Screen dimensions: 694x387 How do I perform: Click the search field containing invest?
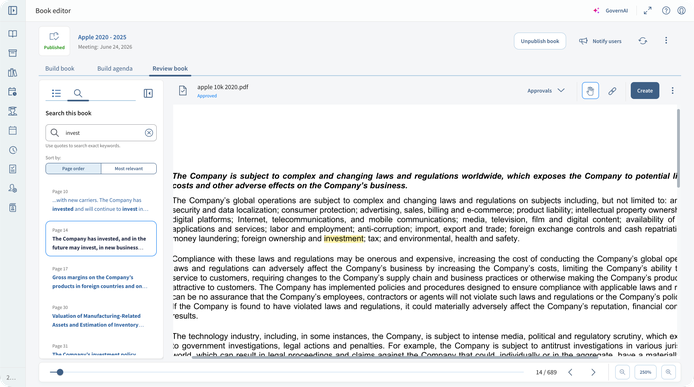101,133
